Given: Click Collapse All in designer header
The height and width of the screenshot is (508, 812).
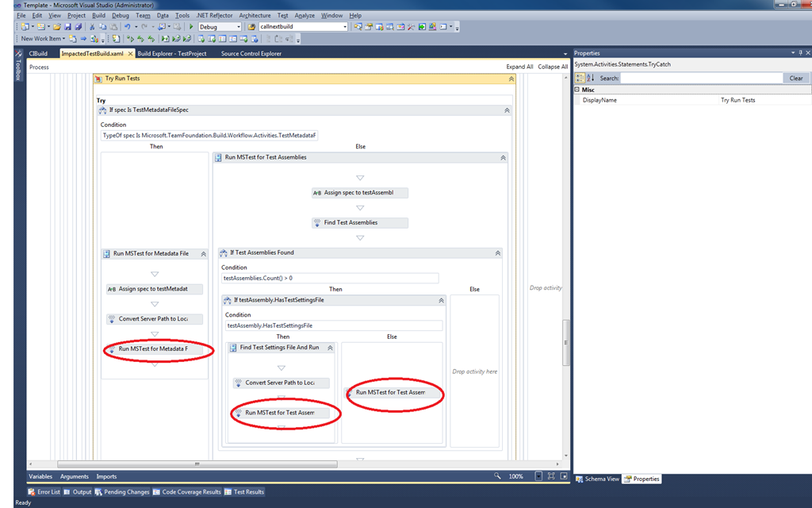Looking at the screenshot, I should click(x=553, y=67).
